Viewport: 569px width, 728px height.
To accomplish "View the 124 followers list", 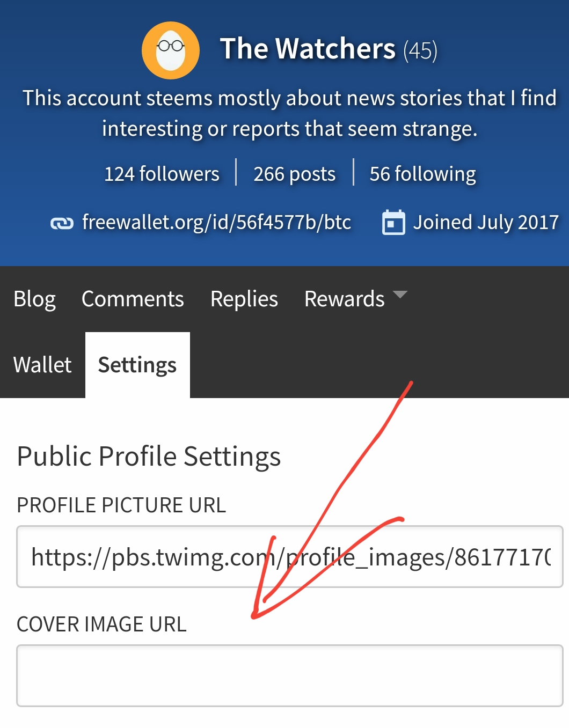I will tap(162, 174).
